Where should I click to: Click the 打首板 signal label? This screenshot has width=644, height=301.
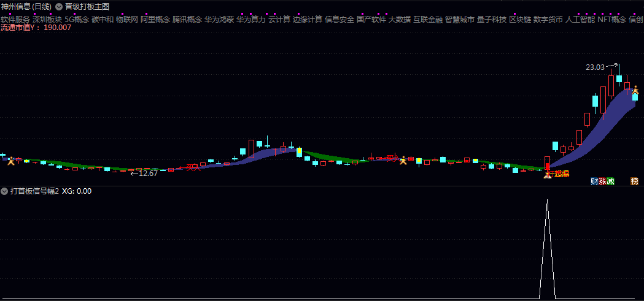560,174
